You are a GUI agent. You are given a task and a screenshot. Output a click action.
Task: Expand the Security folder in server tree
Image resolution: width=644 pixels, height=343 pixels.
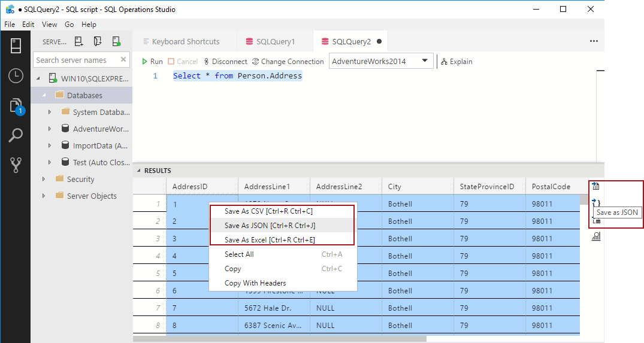coord(44,179)
